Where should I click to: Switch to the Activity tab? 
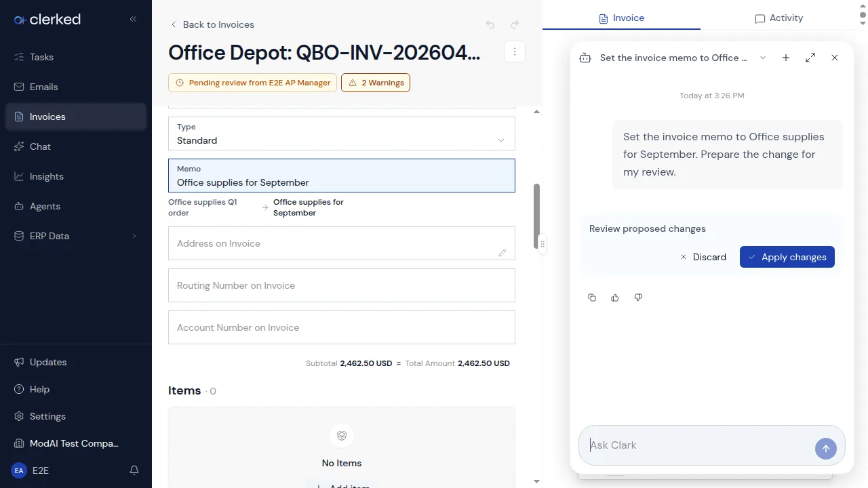pyautogui.click(x=778, y=18)
